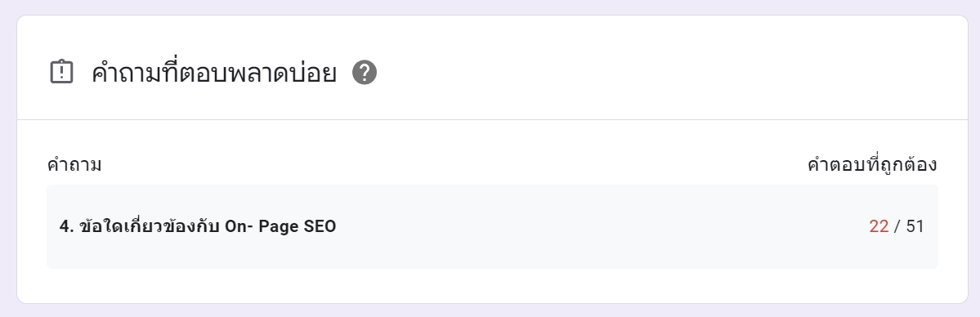This screenshot has height=317, width=980.
Task: Click the clipboard alert icon beside heading
Action: point(61,73)
